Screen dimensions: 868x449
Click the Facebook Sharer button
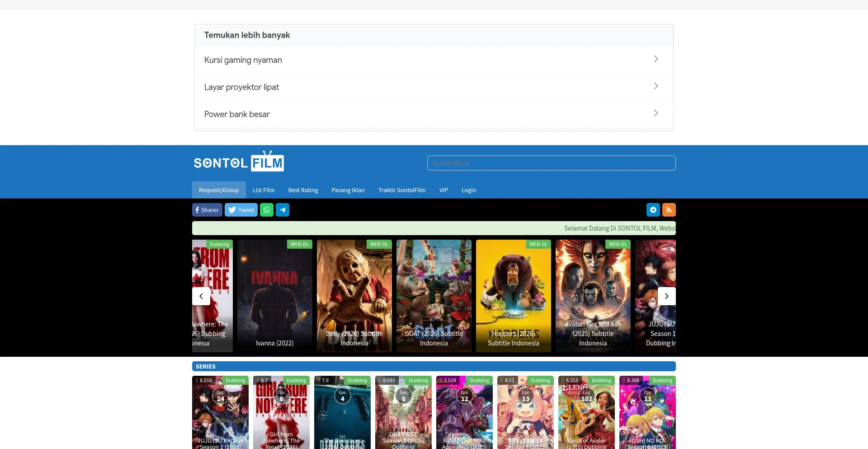pos(207,210)
